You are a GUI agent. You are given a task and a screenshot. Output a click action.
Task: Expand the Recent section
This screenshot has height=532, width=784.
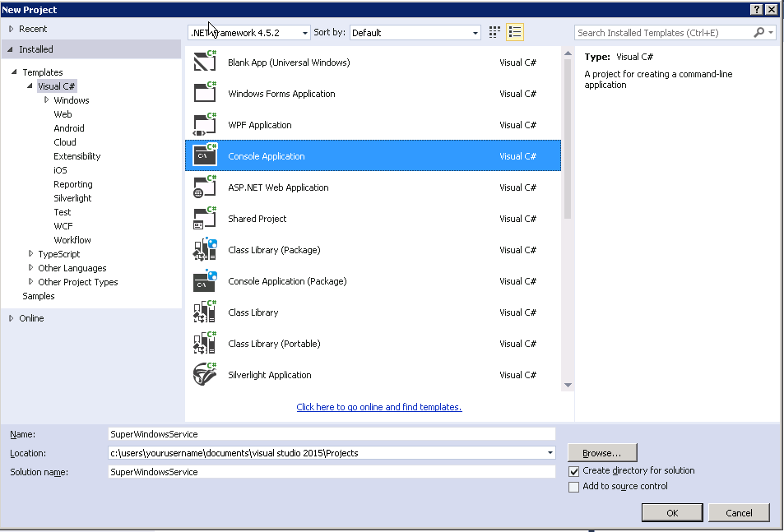[x=11, y=29]
